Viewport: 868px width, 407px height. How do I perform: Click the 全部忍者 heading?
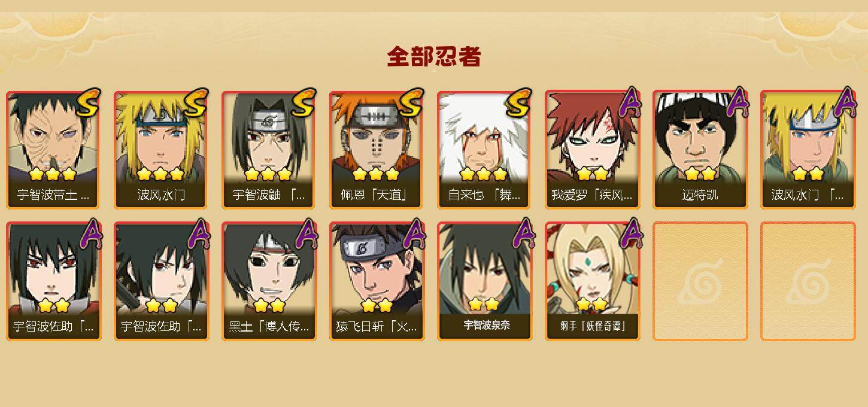[x=434, y=56]
